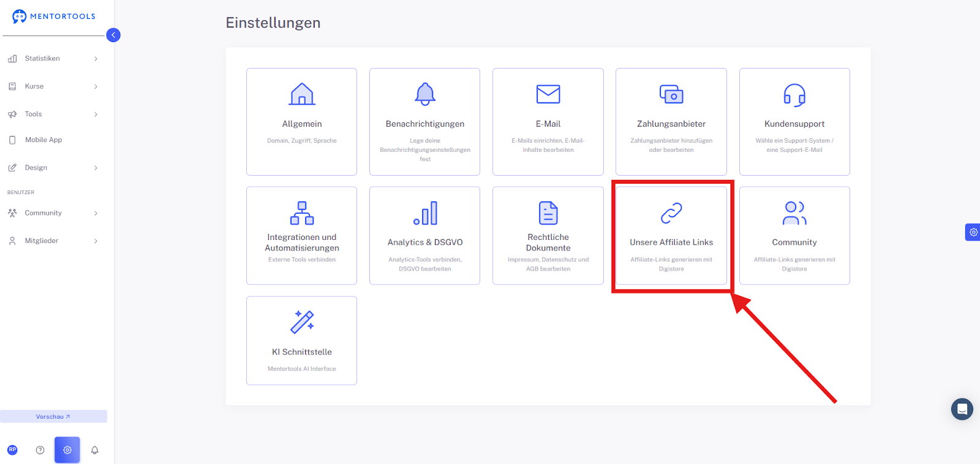Image resolution: width=980 pixels, height=464 pixels.
Task: Click 'Externe Tools verbinden' description
Action: pos(302,260)
